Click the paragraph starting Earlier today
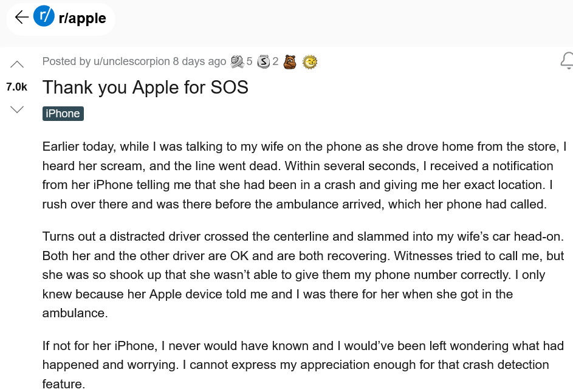 (x=304, y=175)
